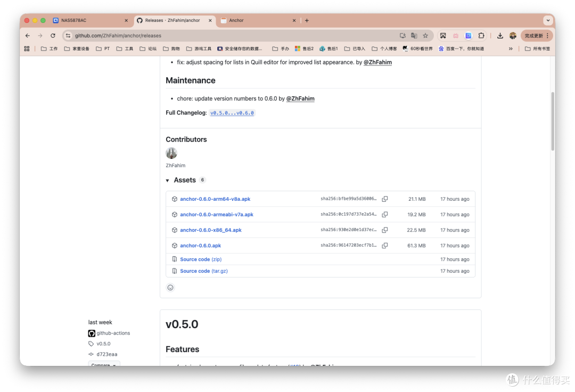Open the 售后1 bookmark
The height and width of the screenshot is (392, 575).
click(x=328, y=48)
